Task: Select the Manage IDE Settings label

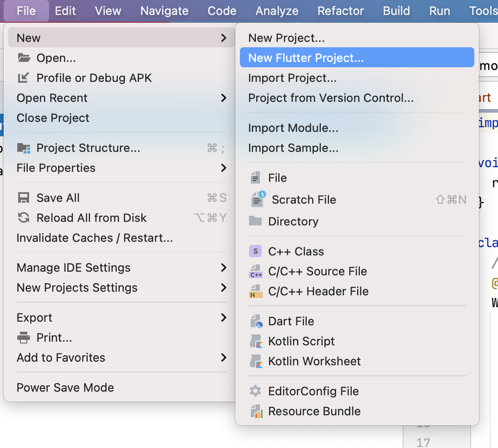Action: [x=73, y=268]
